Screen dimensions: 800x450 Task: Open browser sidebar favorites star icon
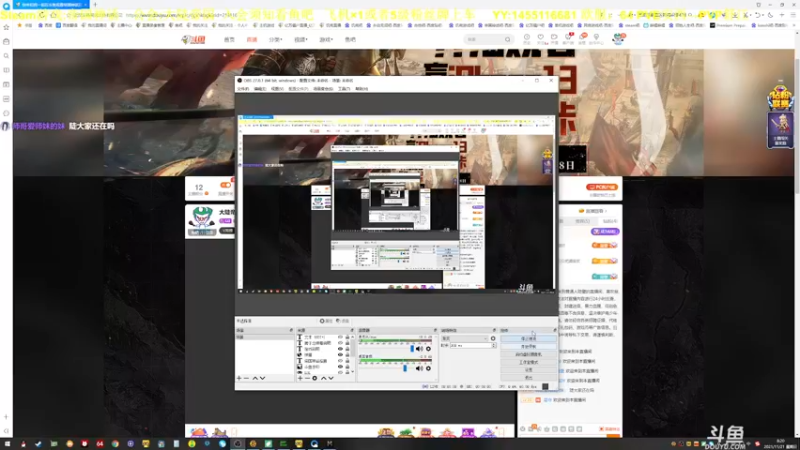point(6,27)
